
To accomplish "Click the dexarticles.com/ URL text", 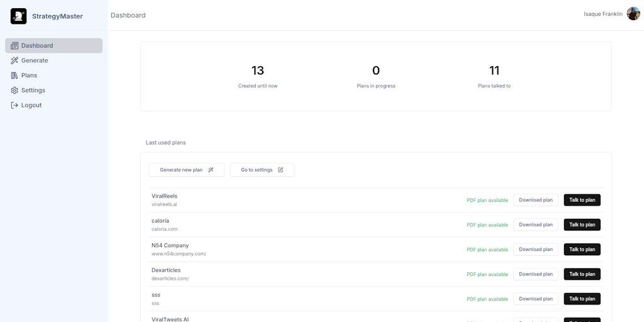I will [170, 278].
